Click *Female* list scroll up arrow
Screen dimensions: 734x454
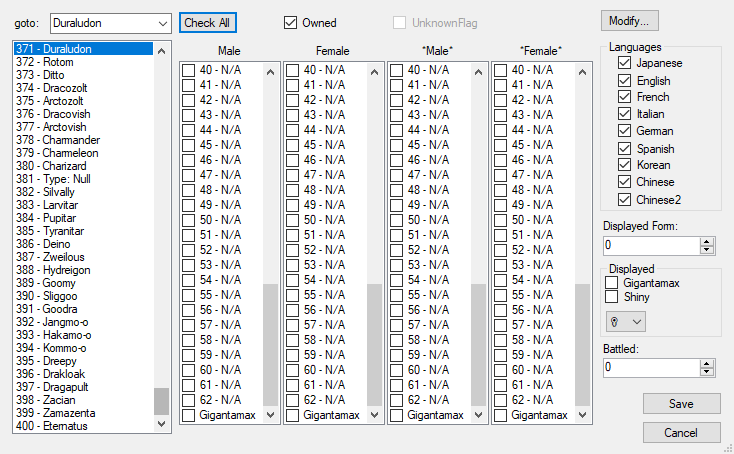[x=582, y=72]
